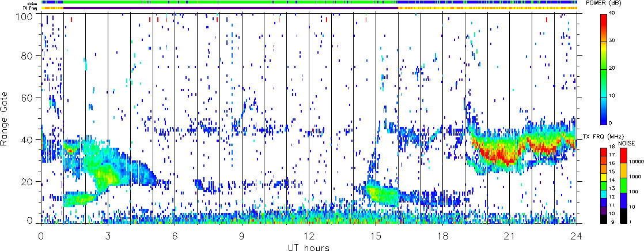This screenshot has width=644, height=251.
Task: Select the 12 tick on UT hours axis
Action: (x=308, y=236)
